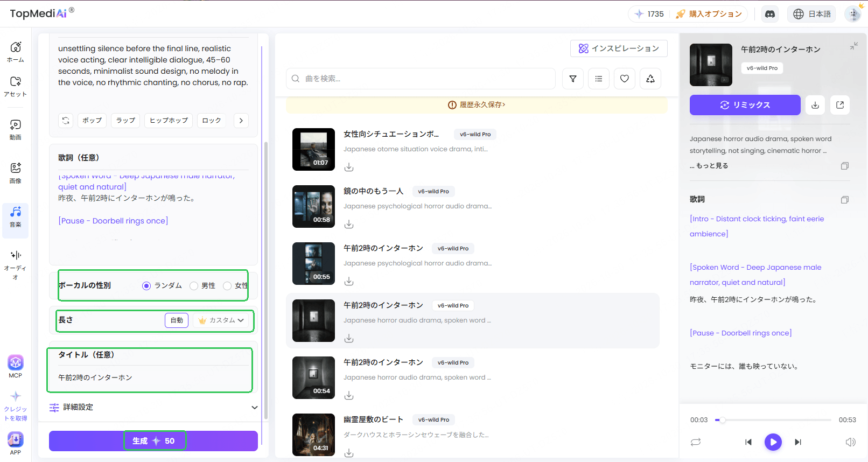
Task: Choose 自動 length option
Action: tap(177, 320)
